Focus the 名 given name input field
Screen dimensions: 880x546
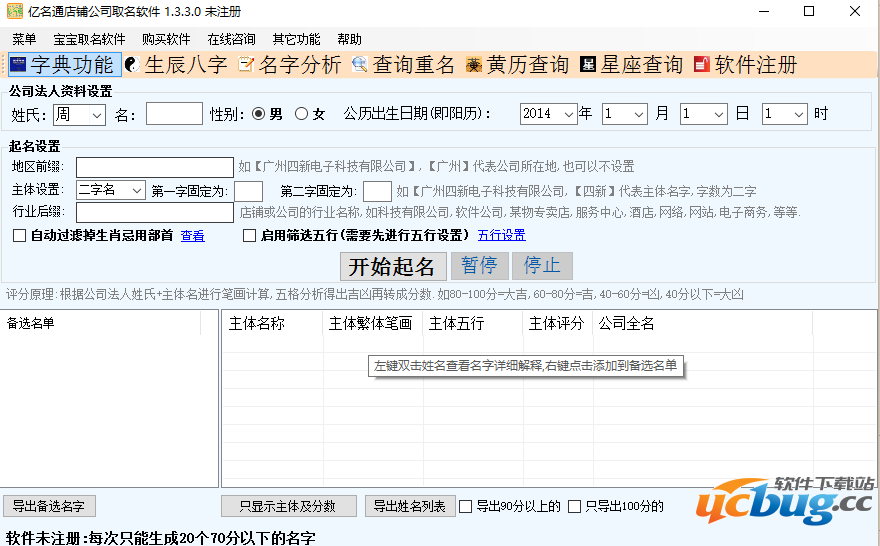pos(174,113)
